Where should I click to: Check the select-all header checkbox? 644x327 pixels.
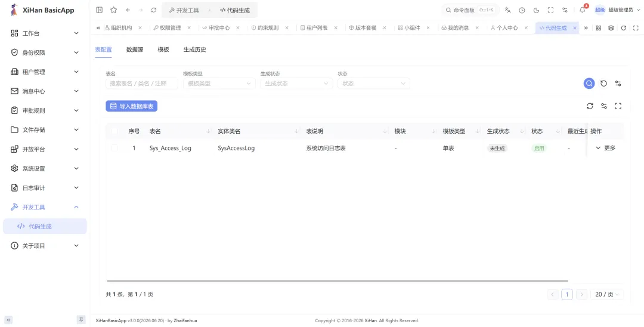(114, 131)
